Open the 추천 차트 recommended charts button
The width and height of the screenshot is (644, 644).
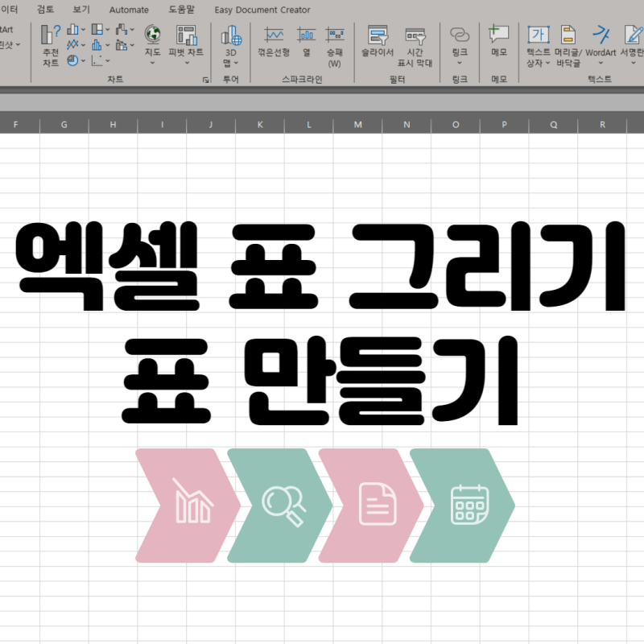[51, 45]
